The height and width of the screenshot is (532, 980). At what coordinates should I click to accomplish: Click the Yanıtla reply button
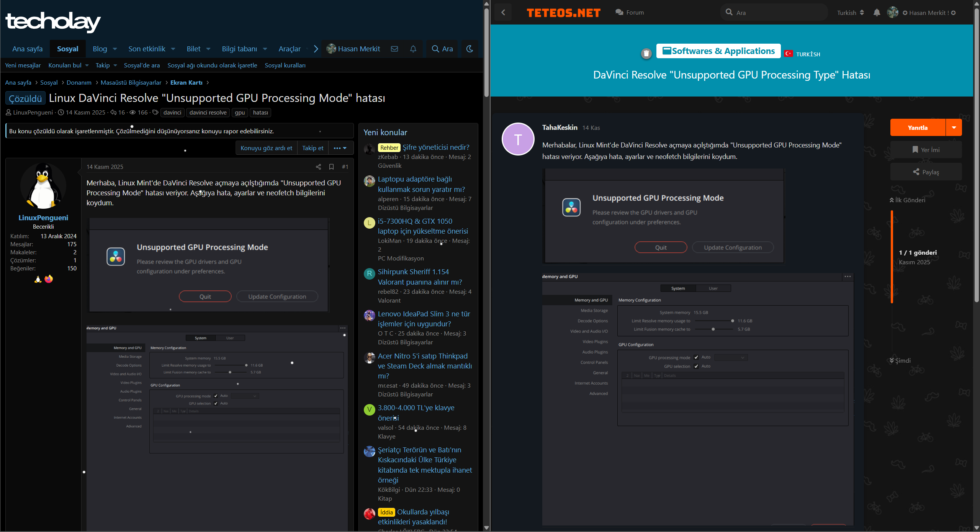click(x=918, y=128)
